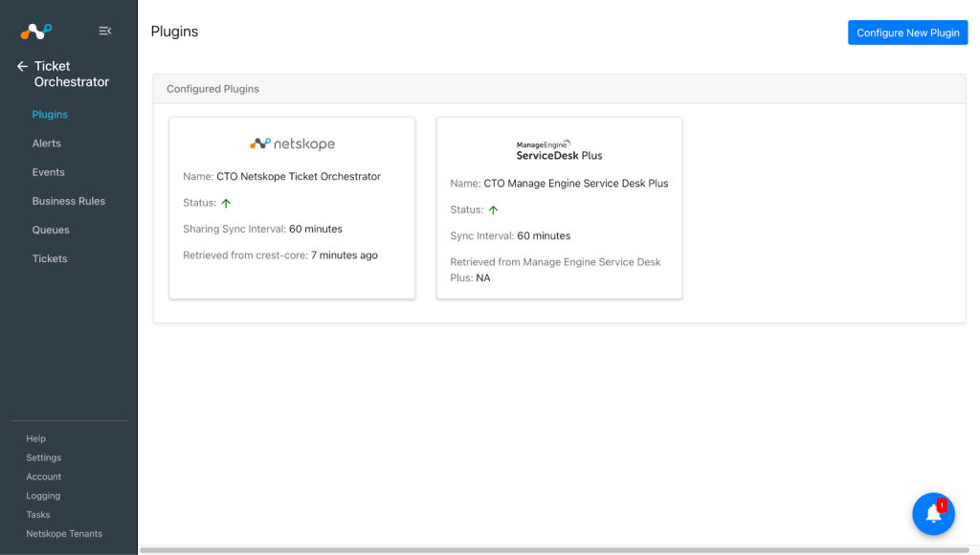Open Alerts in the sidebar

click(x=46, y=144)
